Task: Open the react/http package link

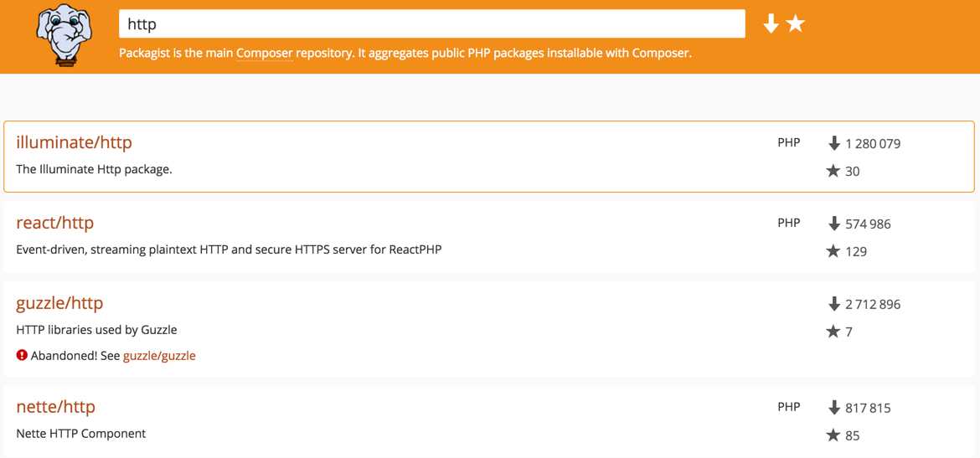Action: 55,223
